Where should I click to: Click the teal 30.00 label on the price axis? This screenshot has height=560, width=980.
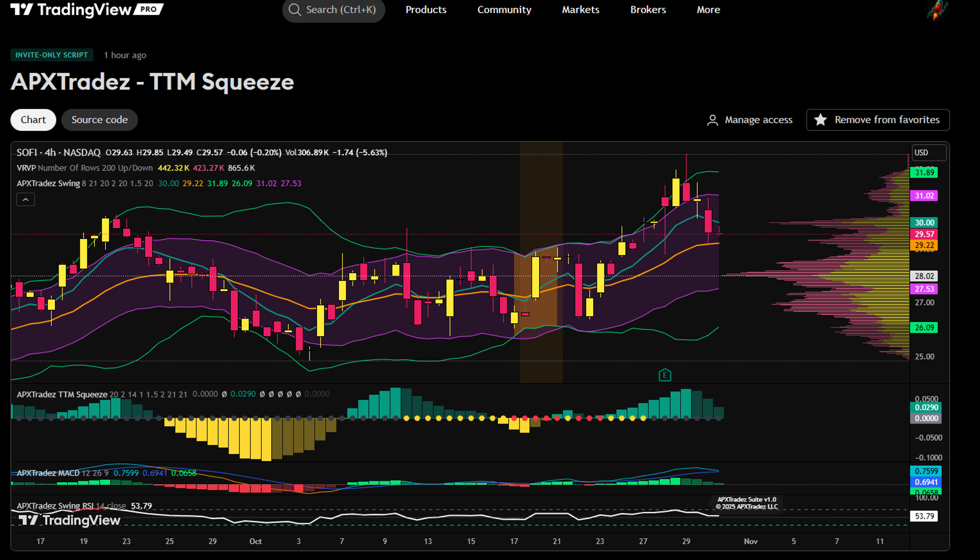[x=924, y=222]
